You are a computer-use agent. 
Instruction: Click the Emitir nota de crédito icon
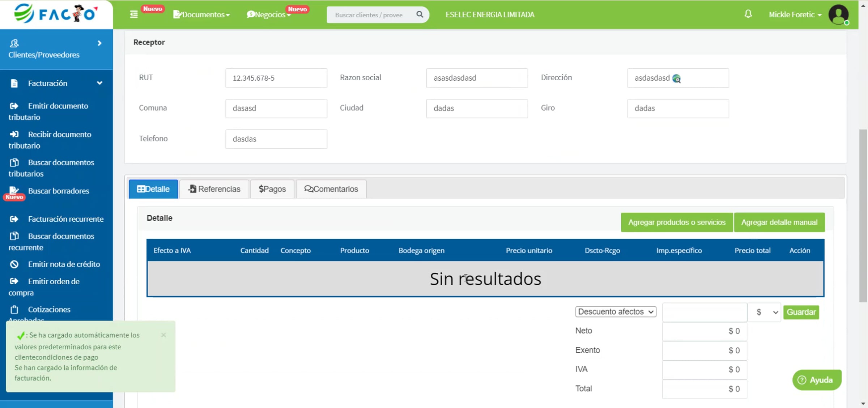tap(14, 264)
